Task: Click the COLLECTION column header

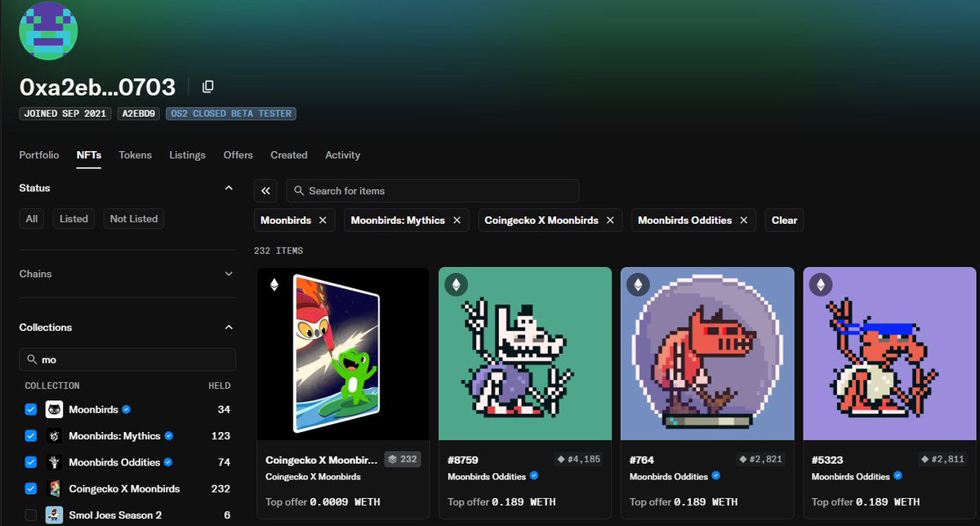Action: (52, 386)
